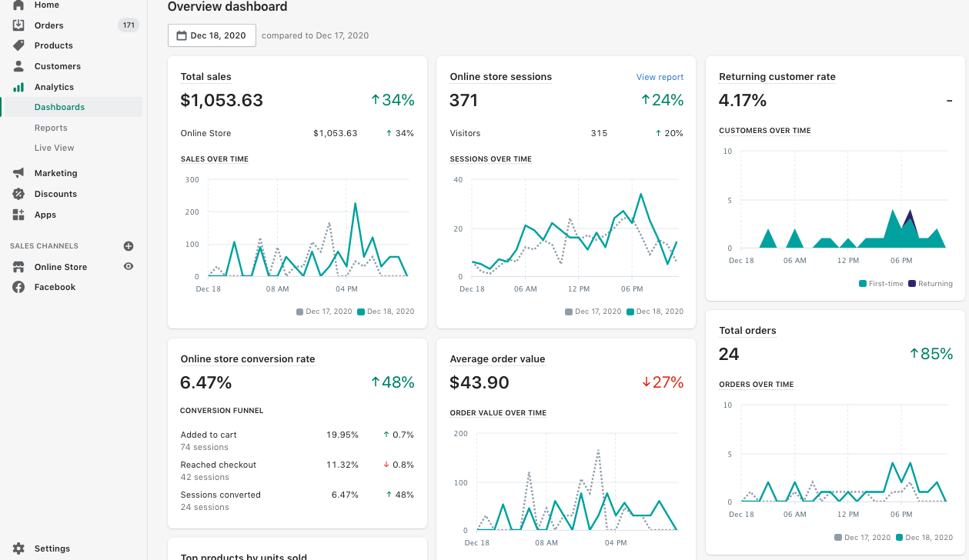Click Dec 18, 2020 legend swatch in sales chart

coord(361,312)
